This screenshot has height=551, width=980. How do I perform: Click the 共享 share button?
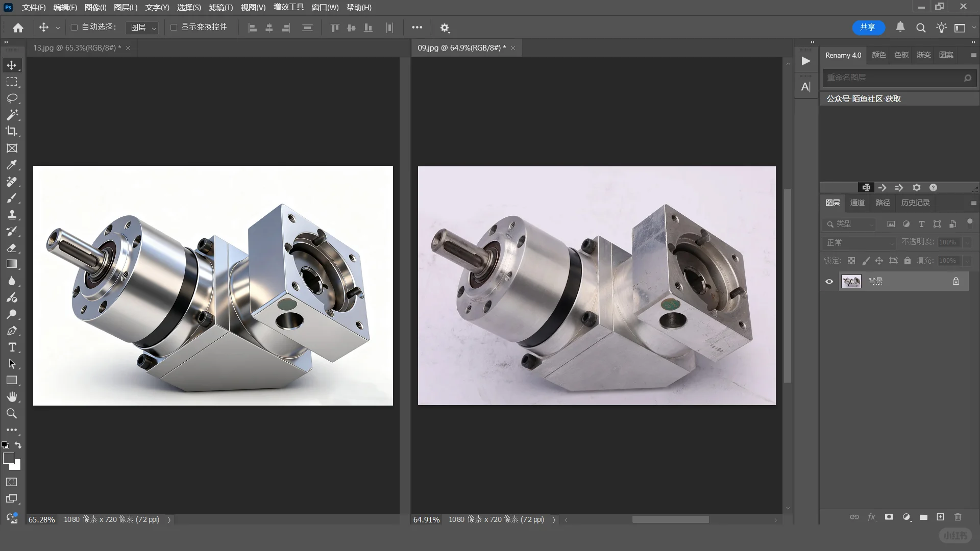868,28
